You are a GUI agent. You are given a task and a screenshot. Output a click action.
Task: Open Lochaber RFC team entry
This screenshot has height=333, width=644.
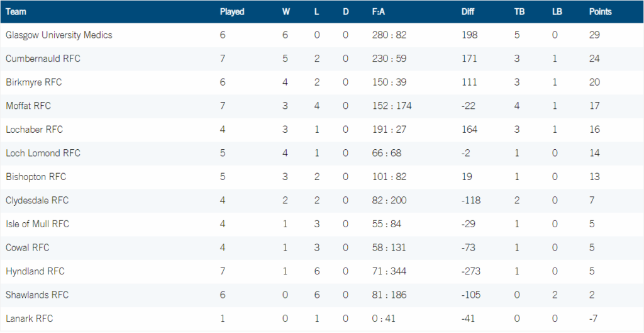click(x=34, y=130)
